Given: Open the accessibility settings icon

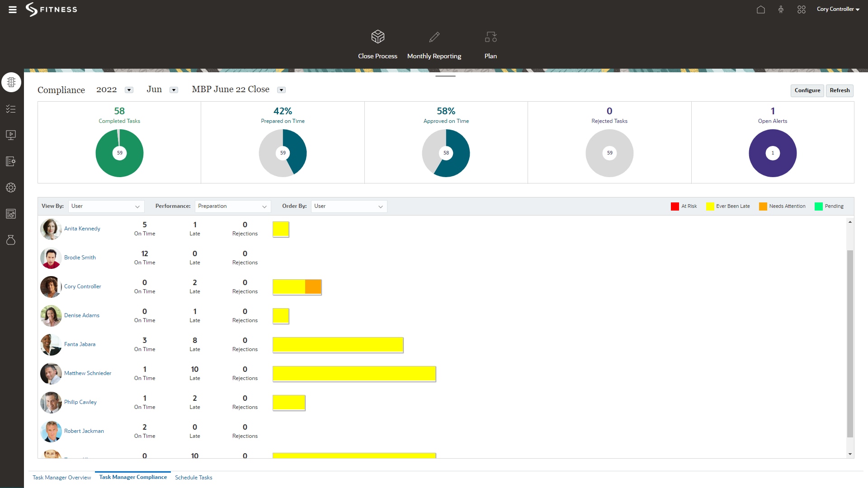Looking at the screenshot, I should coord(781,9).
